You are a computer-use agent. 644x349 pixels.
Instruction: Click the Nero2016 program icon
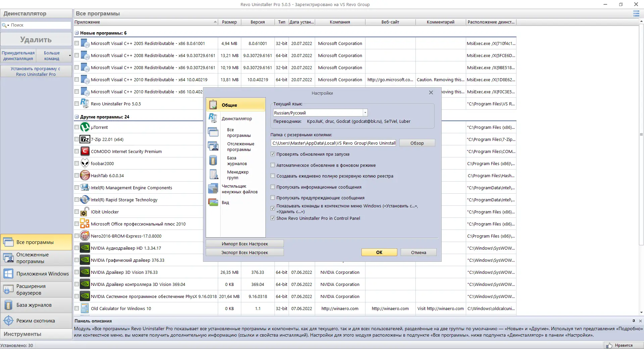[85, 236]
